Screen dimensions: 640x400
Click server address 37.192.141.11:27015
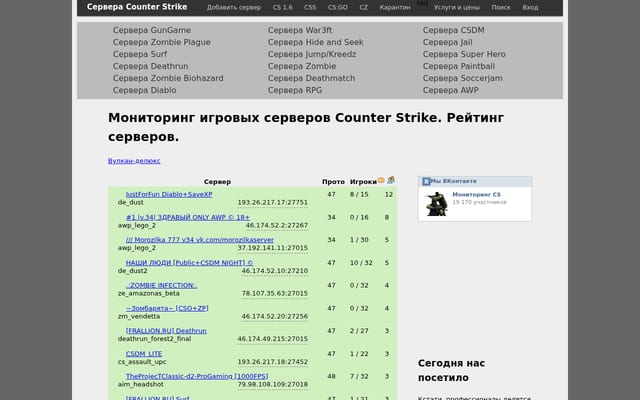pos(273,248)
